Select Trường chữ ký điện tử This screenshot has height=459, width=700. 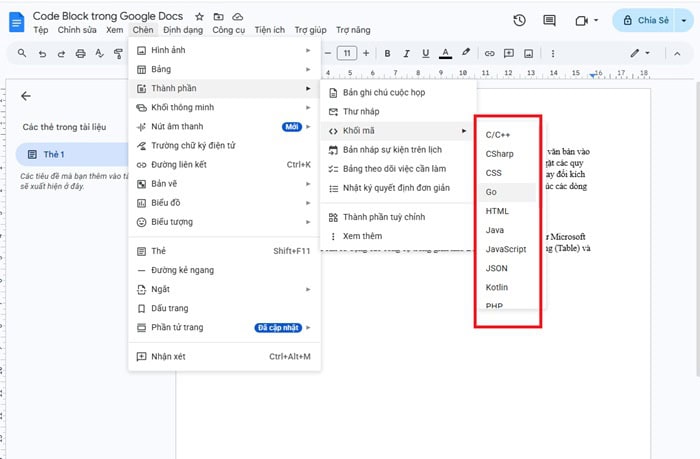coord(225,146)
